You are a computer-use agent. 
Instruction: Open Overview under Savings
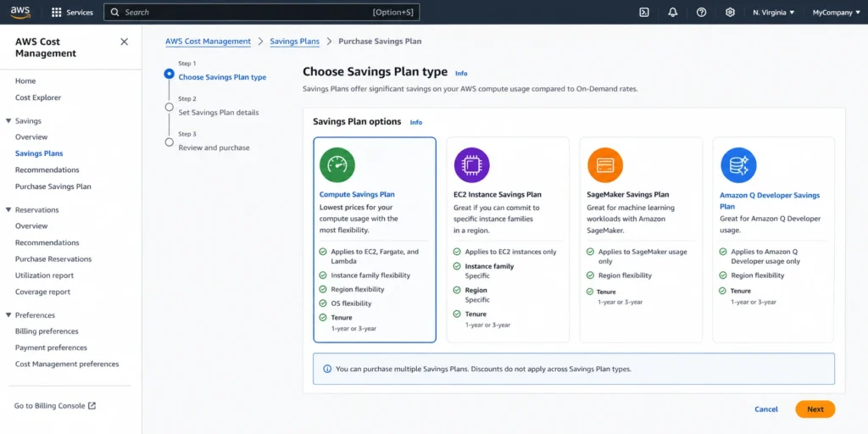click(x=31, y=136)
